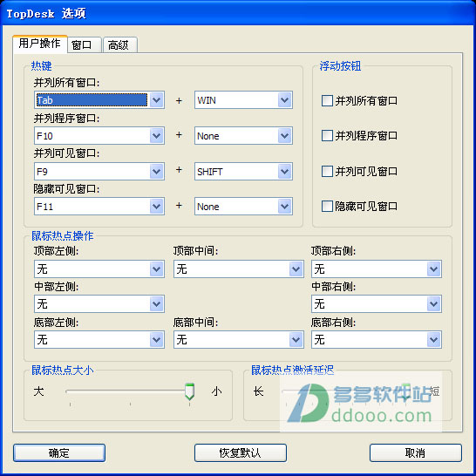
Task: Enable floating button 并列所有窗口 checkbox
Action: pyautogui.click(x=327, y=100)
